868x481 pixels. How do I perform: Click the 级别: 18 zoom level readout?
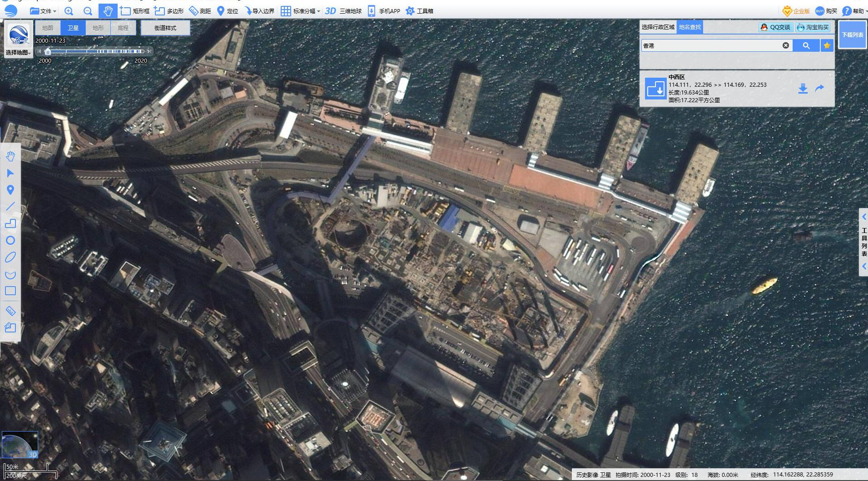pyautogui.click(x=686, y=475)
